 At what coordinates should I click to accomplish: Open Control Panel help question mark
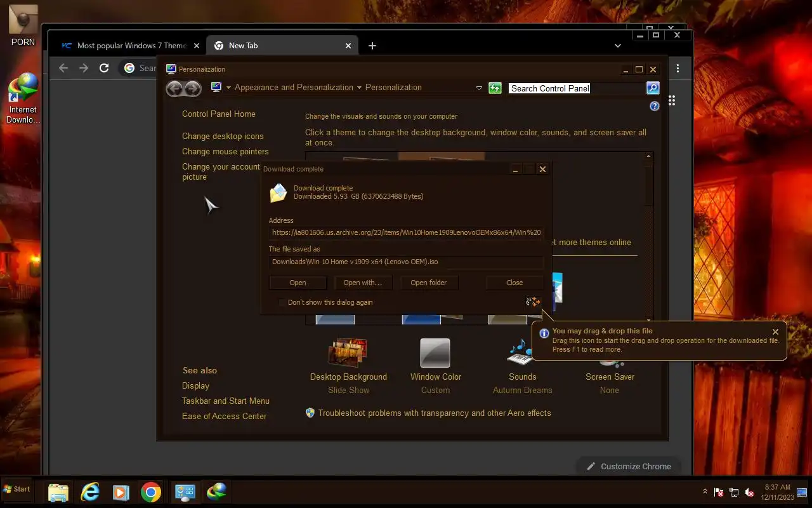655,106
